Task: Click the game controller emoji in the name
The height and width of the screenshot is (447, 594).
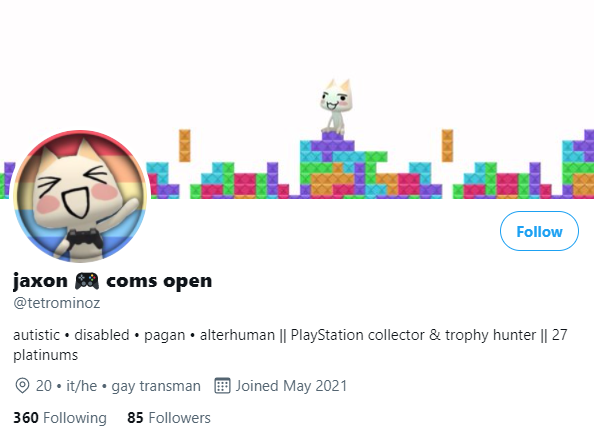Action: [x=87, y=281]
